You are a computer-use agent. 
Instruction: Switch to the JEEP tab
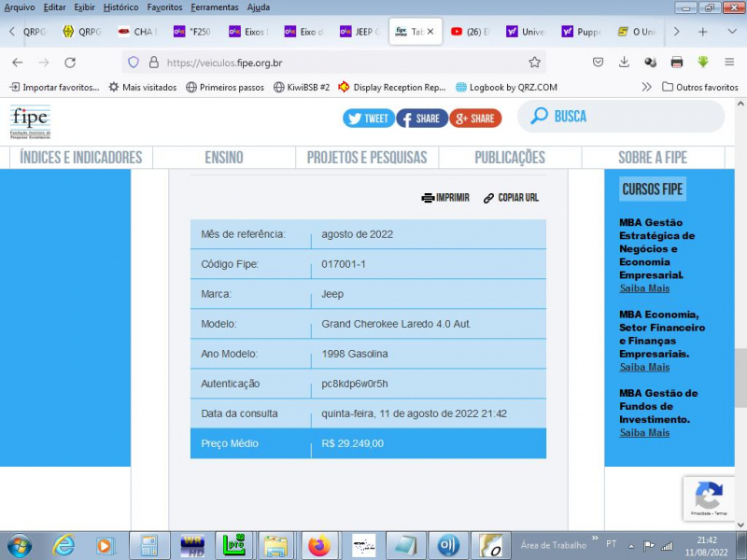359,32
